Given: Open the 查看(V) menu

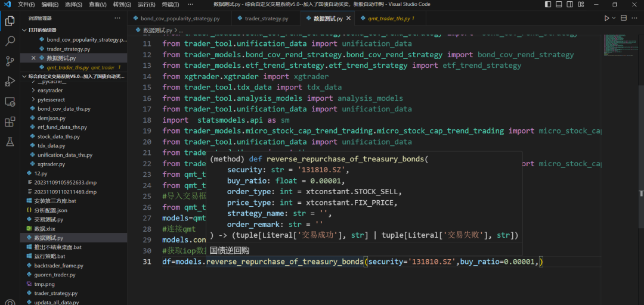Looking at the screenshot, I should [x=98, y=5].
